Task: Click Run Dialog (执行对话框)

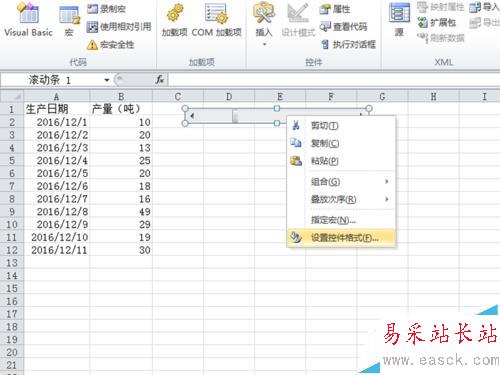Action: click(x=348, y=44)
